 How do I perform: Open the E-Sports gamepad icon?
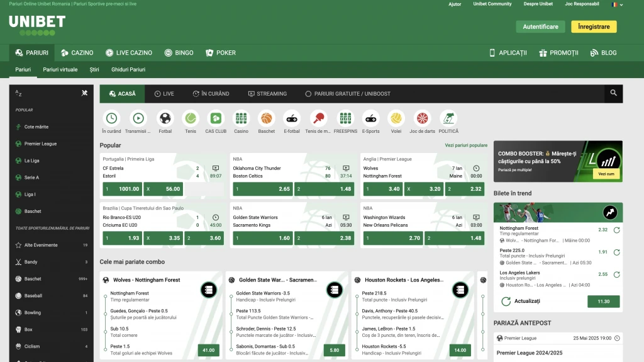coord(371,118)
